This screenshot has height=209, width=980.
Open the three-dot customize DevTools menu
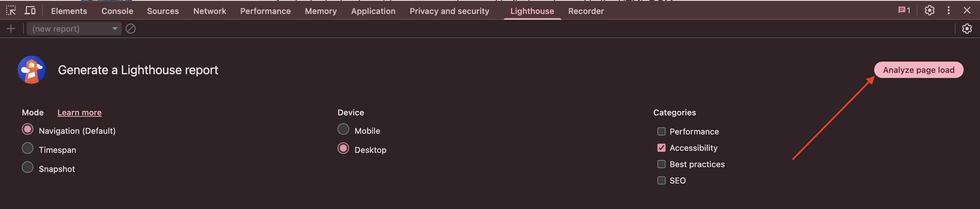(x=948, y=11)
